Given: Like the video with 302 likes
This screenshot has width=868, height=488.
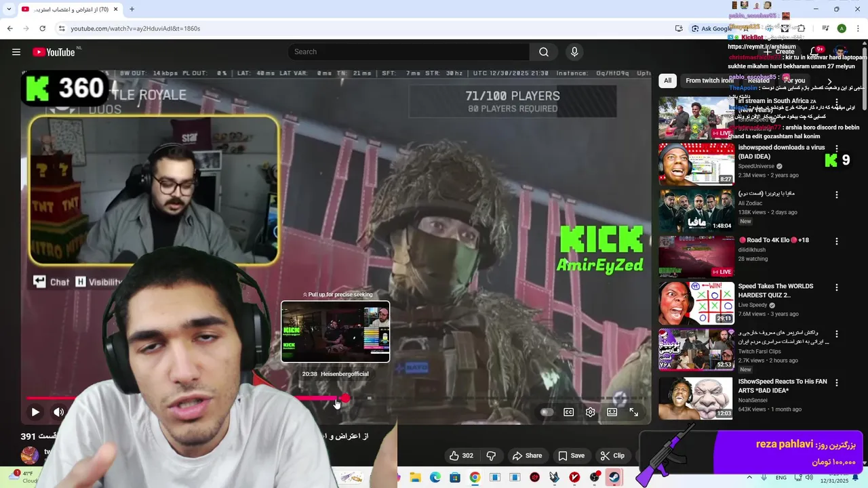Looking at the screenshot, I should (x=461, y=455).
